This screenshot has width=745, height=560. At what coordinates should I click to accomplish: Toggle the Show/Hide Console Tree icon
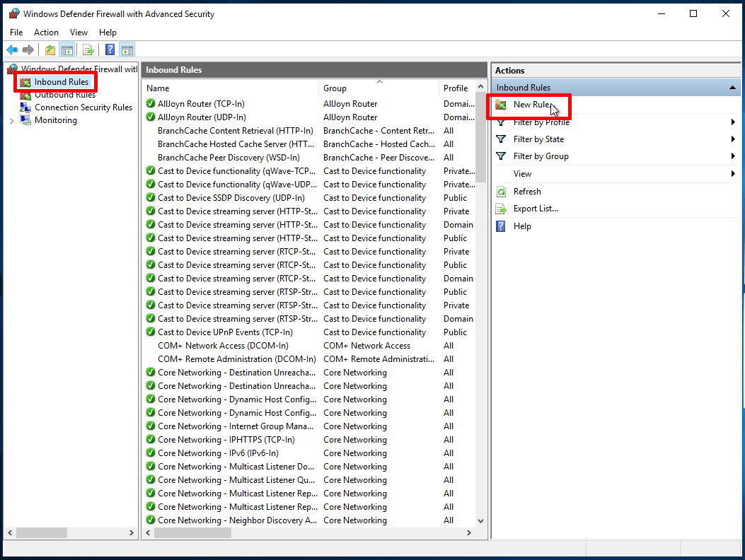tap(67, 49)
